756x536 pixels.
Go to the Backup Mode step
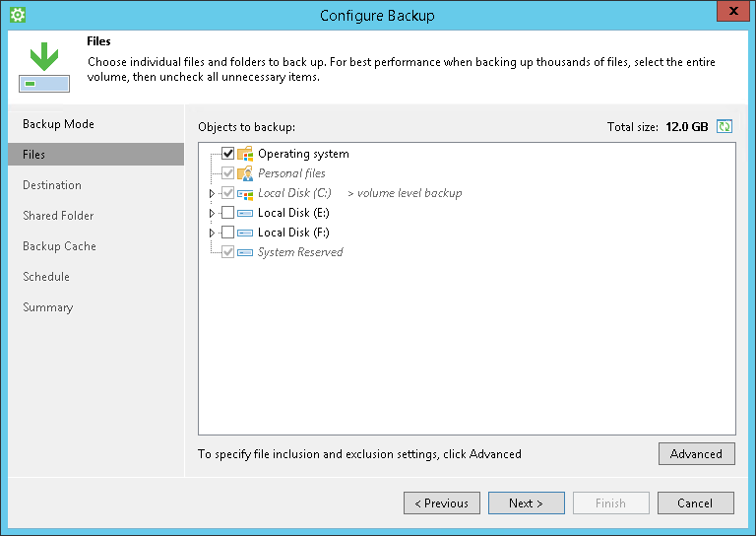pyautogui.click(x=58, y=124)
